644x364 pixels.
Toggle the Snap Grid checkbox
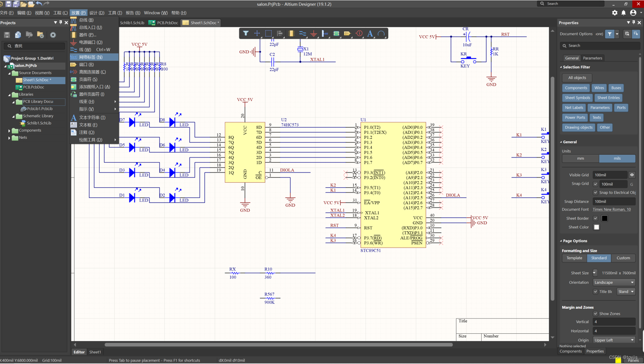click(595, 184)
